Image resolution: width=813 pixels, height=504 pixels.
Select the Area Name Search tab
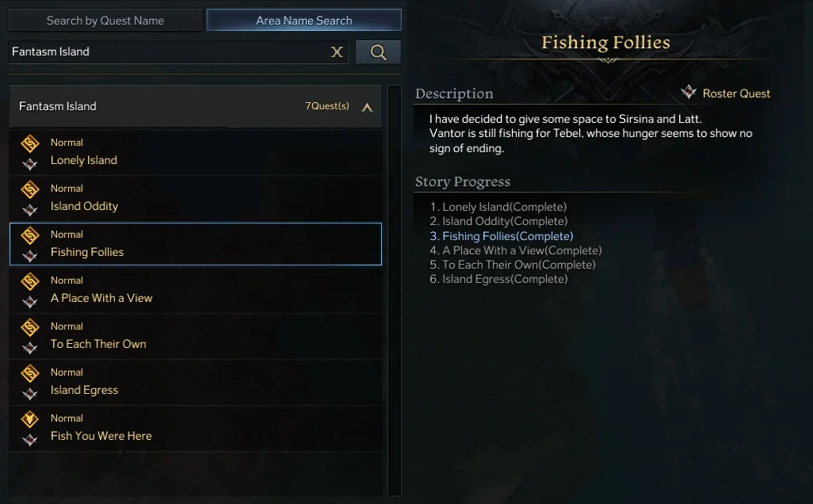pyautogui.click(x=303, y=21)
